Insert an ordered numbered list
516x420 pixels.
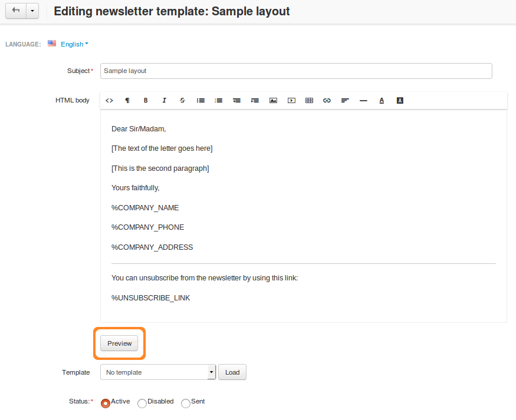point(219,101)
